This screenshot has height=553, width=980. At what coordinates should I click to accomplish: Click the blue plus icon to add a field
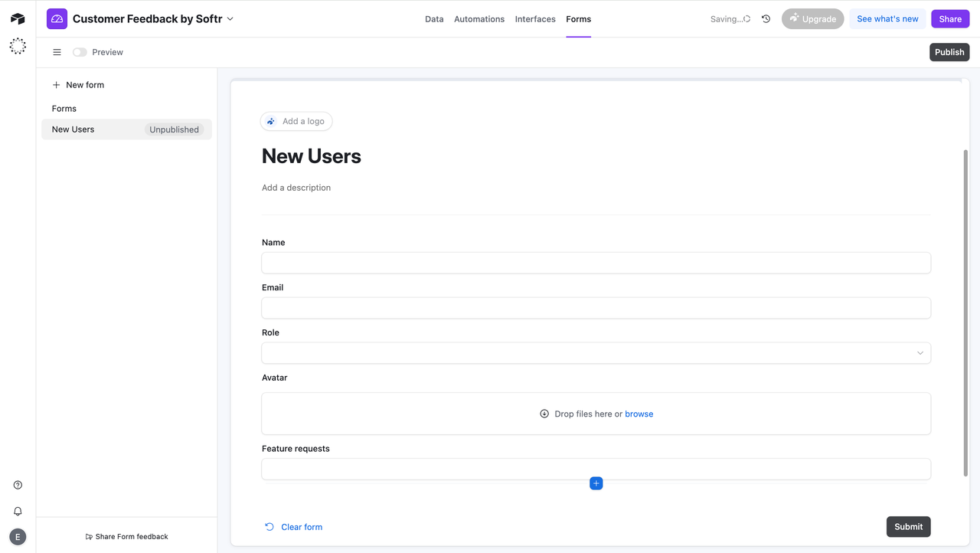pos(596,483)
